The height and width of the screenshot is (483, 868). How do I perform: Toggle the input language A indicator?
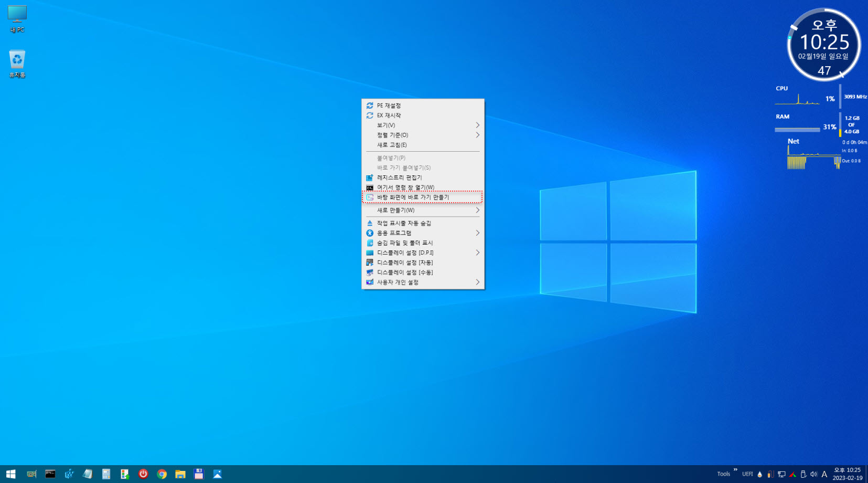pos(824,474)
